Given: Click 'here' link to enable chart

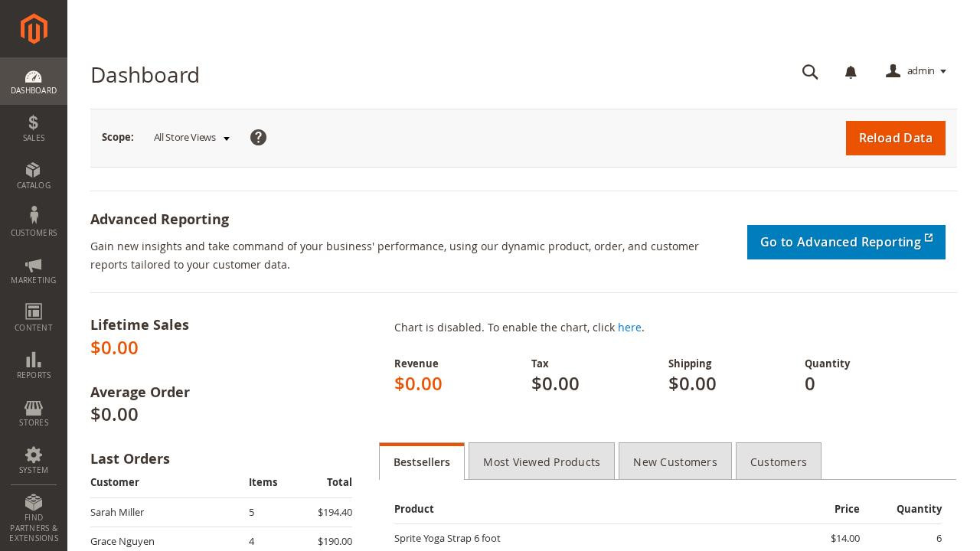Looking at the screenshot, I should point(629,328).
